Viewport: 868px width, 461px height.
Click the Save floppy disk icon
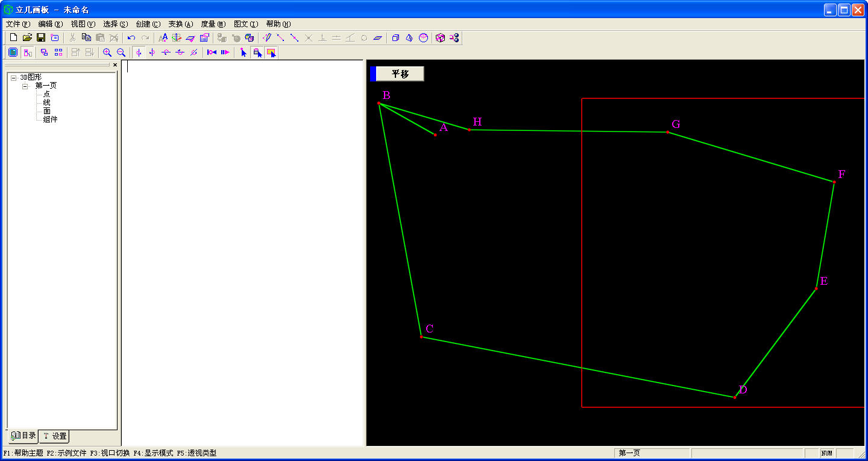click(41, 37)
